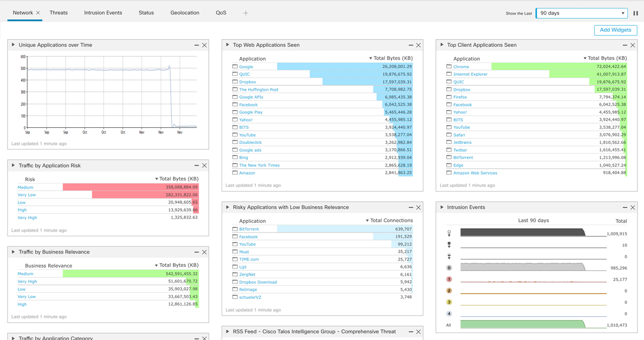Minimize the Intrusion Events widget
The image size is (644, 340).
(x=625, y=207)
